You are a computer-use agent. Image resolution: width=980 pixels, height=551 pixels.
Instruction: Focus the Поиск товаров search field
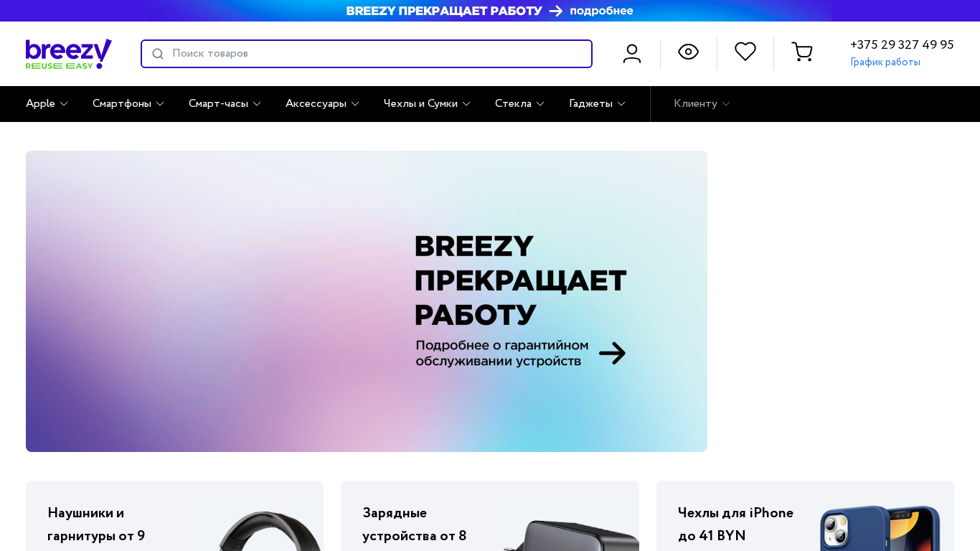pos(367,54)
